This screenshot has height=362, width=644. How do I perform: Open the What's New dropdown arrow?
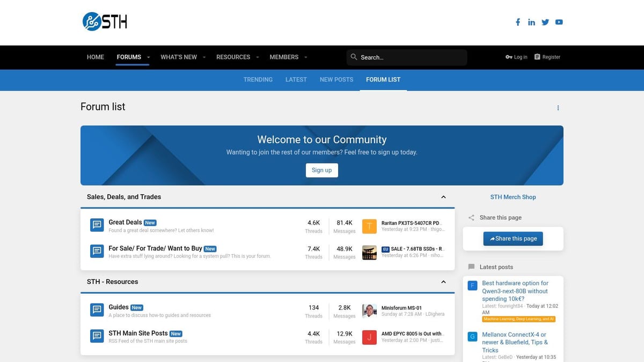click(x=204, y=57)
